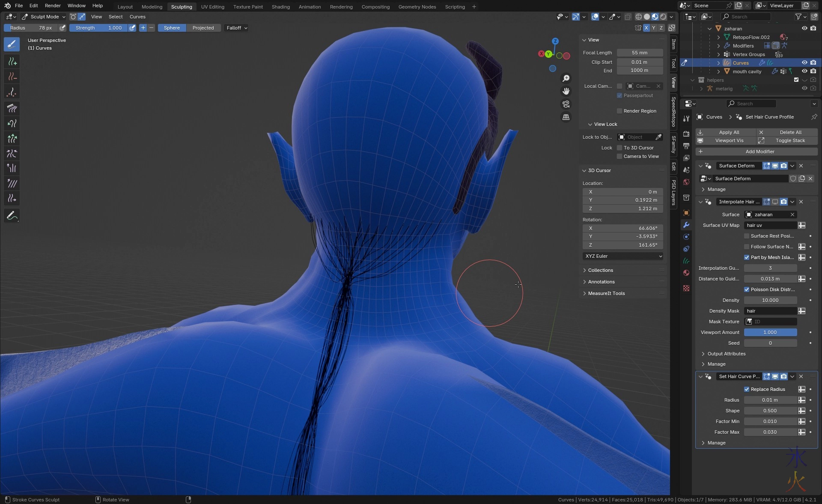Open the Render menu

point(53,6)
